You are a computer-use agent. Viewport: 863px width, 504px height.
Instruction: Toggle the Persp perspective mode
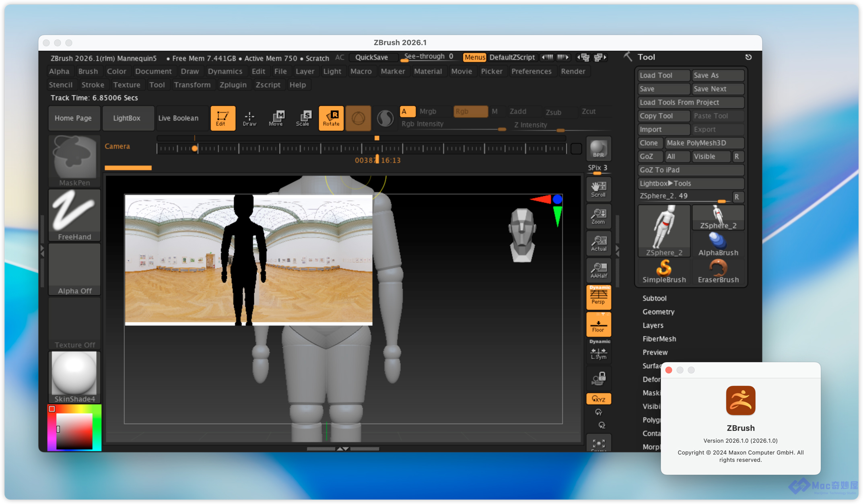point(598,297)
